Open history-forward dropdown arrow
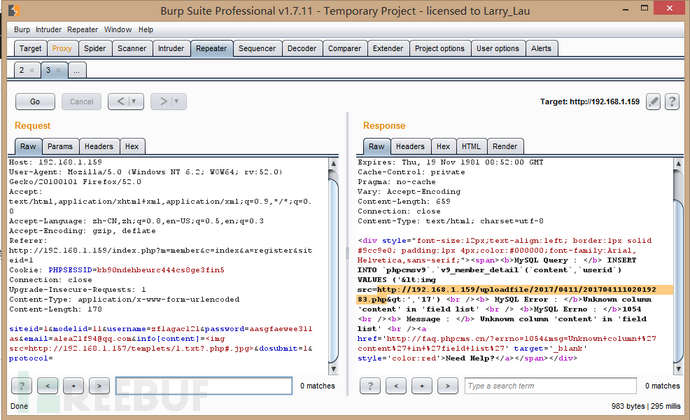This screenshot has width=690, height=420. point(176,102)
